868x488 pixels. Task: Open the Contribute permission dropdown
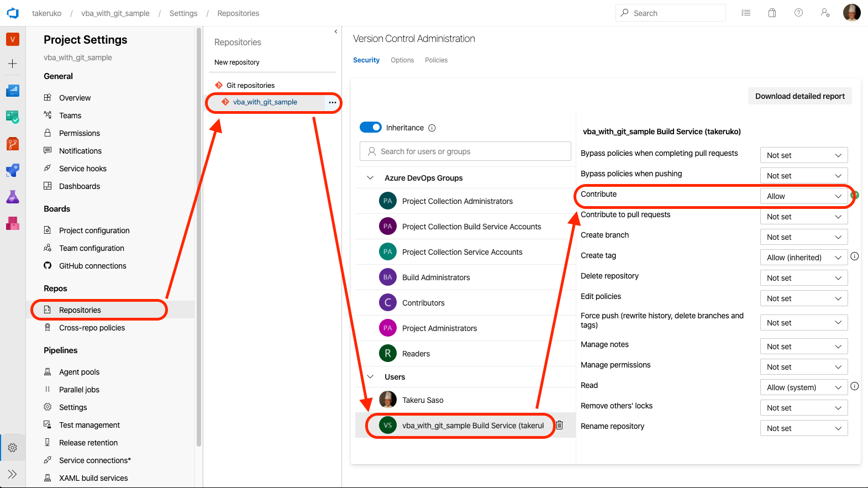[804, 196]
